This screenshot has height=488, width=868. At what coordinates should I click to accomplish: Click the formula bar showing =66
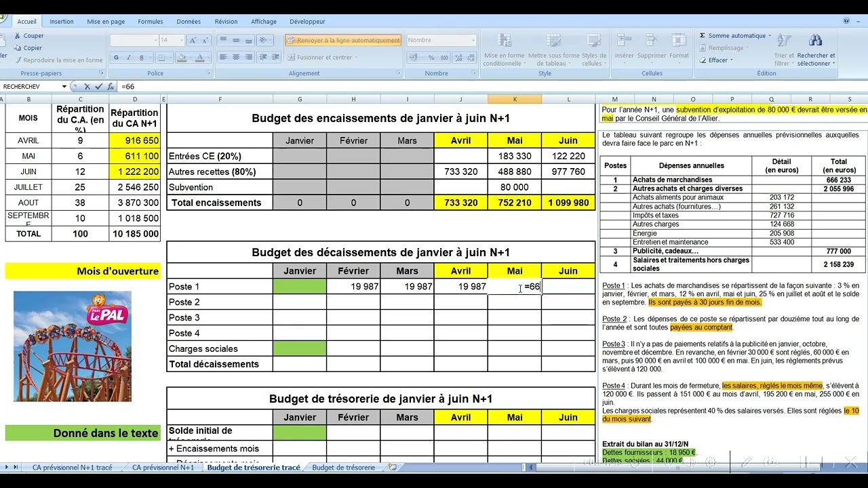click(x=492, y=87)
